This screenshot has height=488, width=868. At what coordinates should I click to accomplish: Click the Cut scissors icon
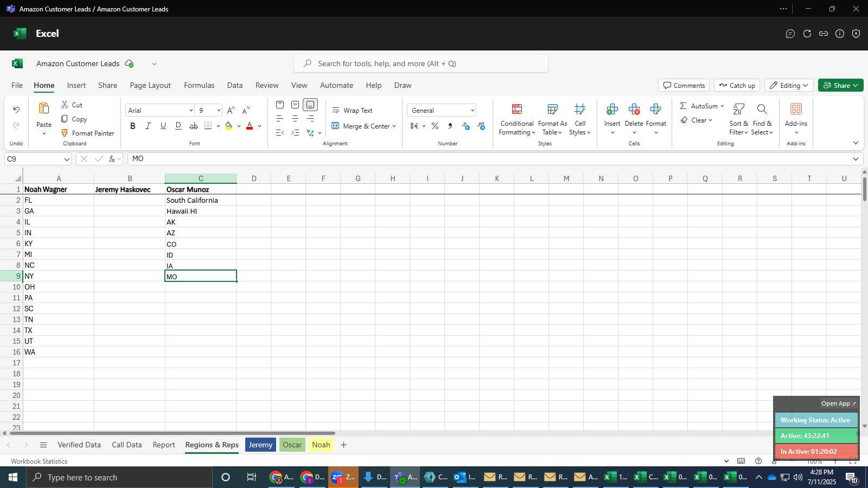65,105
